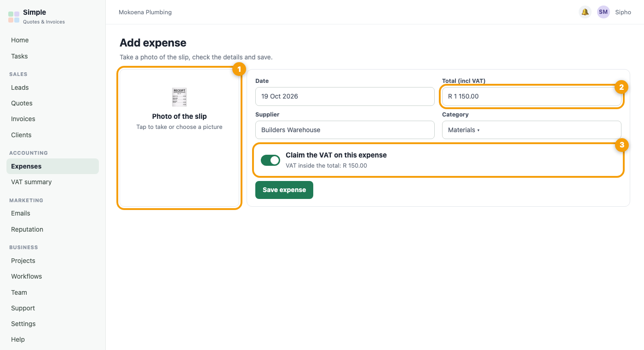Open the notifications bell
Viewport: 644px width, 350px height.
pos(585,12)
